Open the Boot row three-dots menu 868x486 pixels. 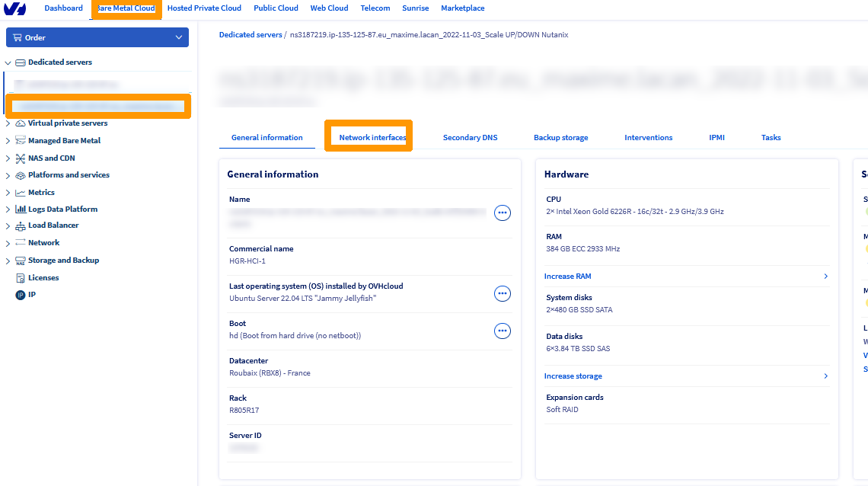click(x=503, y=331)
